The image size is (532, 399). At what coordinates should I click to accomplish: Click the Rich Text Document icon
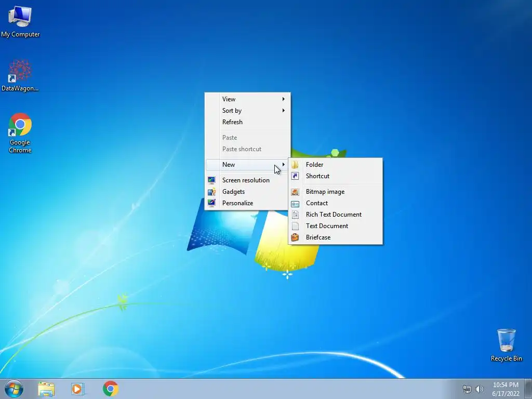295,215
